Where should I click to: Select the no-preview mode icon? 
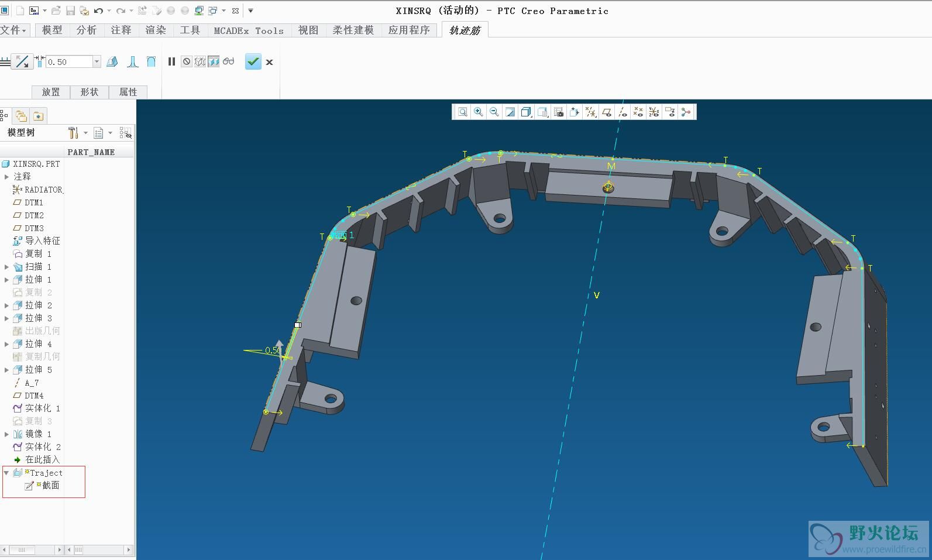point(186,61)
